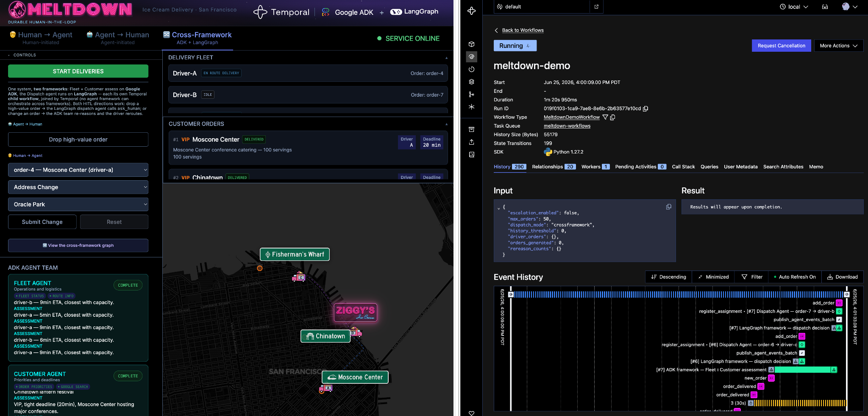Collapse the Customer Orders panel
The width and height of the screenshot is (868, 416).
pos(446,124)
